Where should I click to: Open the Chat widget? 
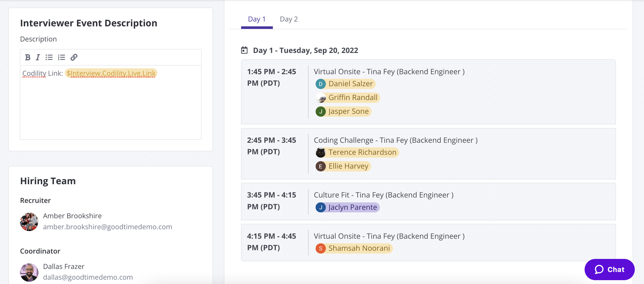tap(609, 269)
